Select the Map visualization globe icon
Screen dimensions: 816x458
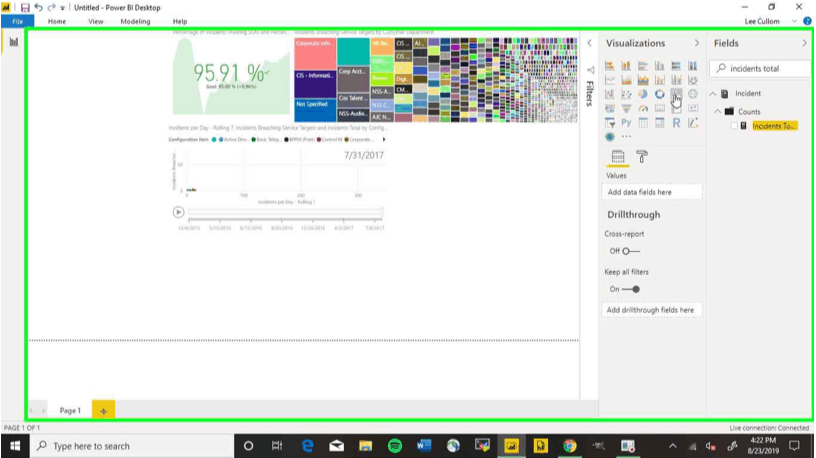coord(693,94)
